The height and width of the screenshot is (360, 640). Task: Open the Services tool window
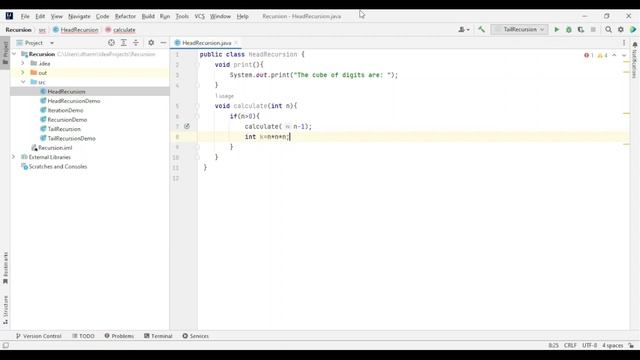point(196,336)
